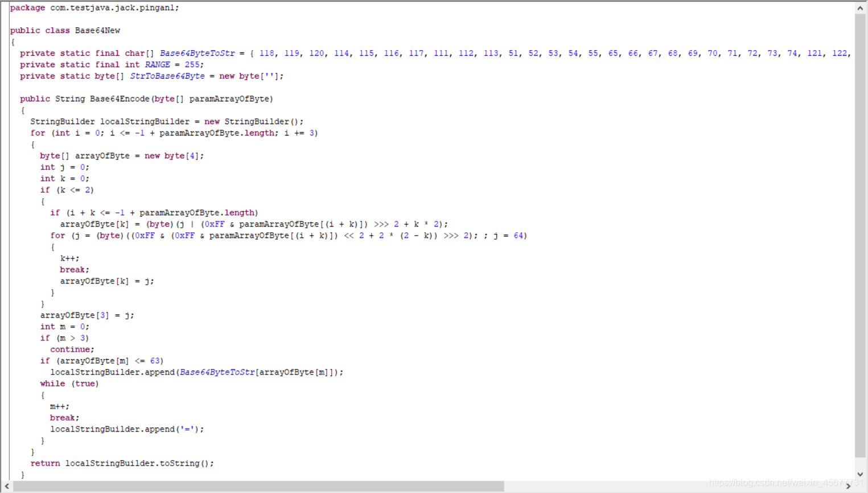Click the vertical scrollbar thumb

pos(860,235)
